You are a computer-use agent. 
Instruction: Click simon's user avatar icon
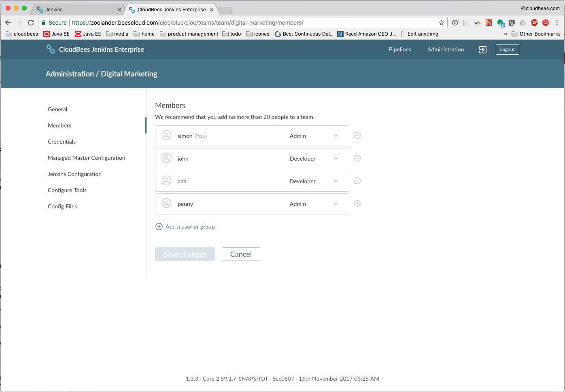pos(166,136)
